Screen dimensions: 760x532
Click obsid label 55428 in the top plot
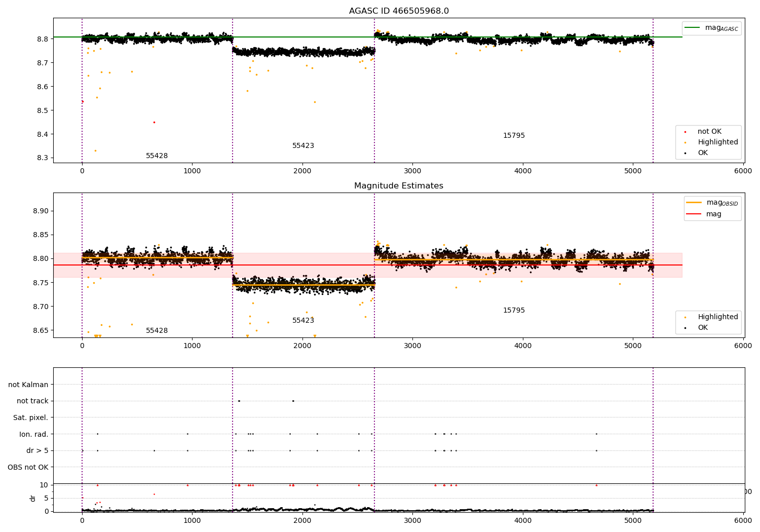(x=157, y=156)
